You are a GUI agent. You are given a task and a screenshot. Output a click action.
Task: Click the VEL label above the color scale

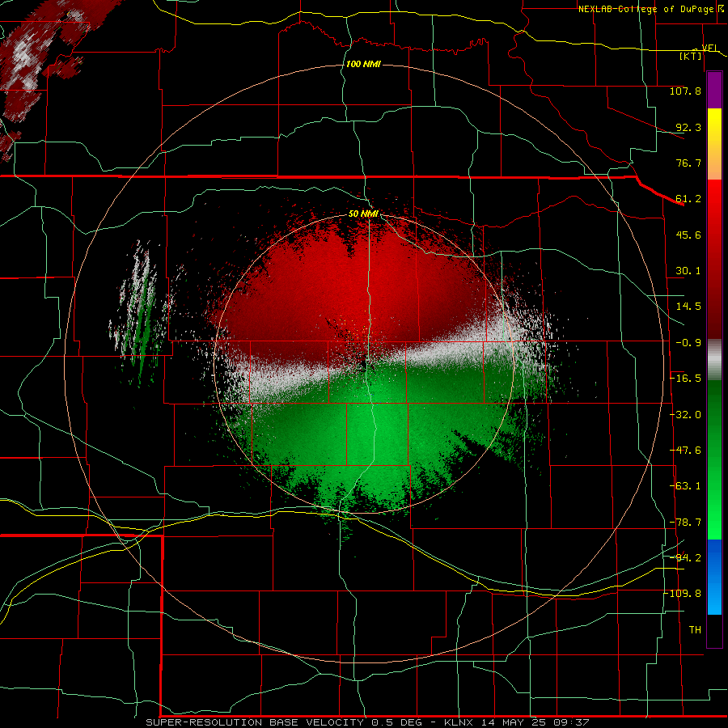[710, 48]
